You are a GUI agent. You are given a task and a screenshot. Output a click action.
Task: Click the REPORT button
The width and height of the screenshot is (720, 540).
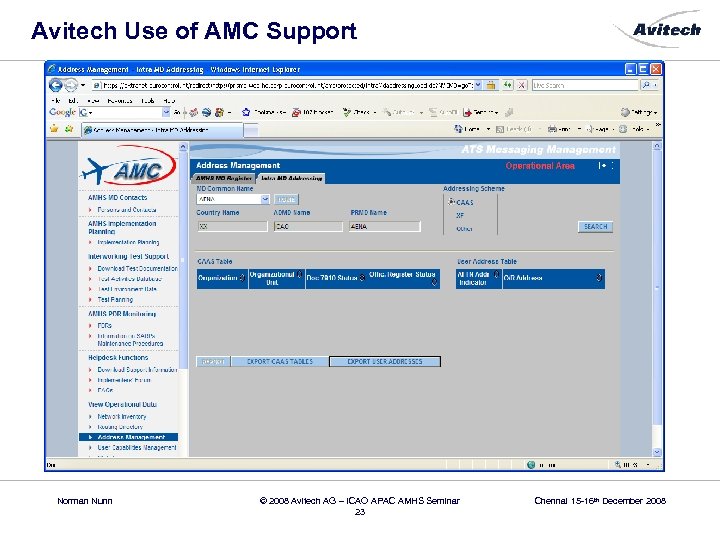[213, 361]
